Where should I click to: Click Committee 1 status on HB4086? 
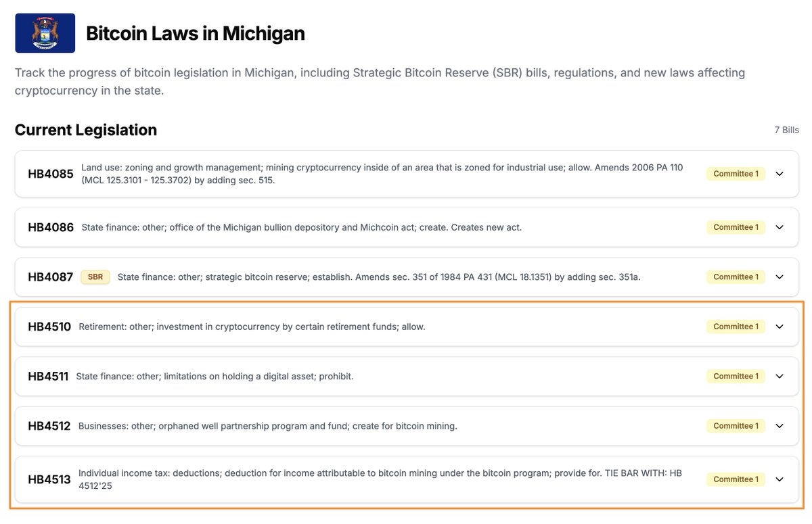(x=736, y=227)
